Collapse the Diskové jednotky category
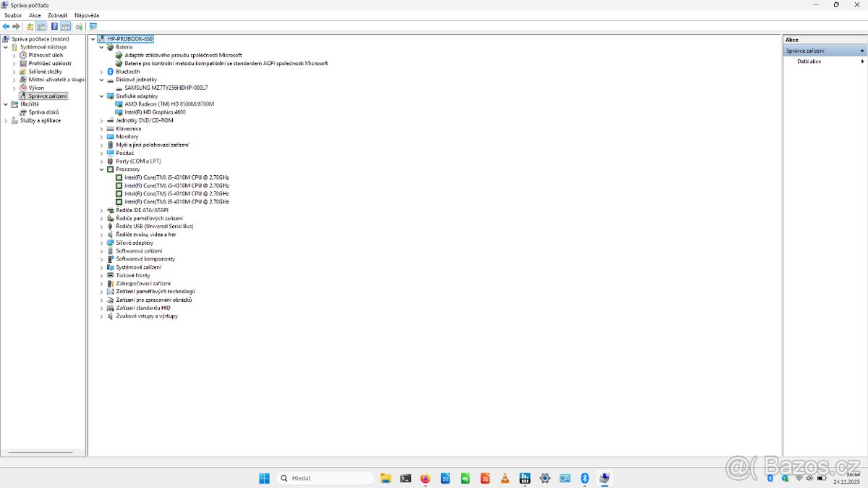This screenshot has width=868, height=488. click(101, 80)
